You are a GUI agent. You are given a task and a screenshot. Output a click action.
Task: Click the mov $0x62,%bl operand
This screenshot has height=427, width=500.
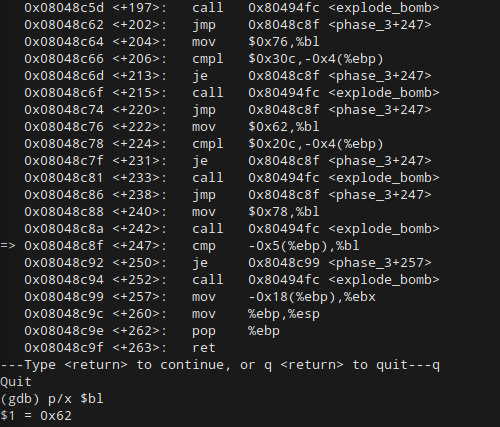(x=284, y=127)
